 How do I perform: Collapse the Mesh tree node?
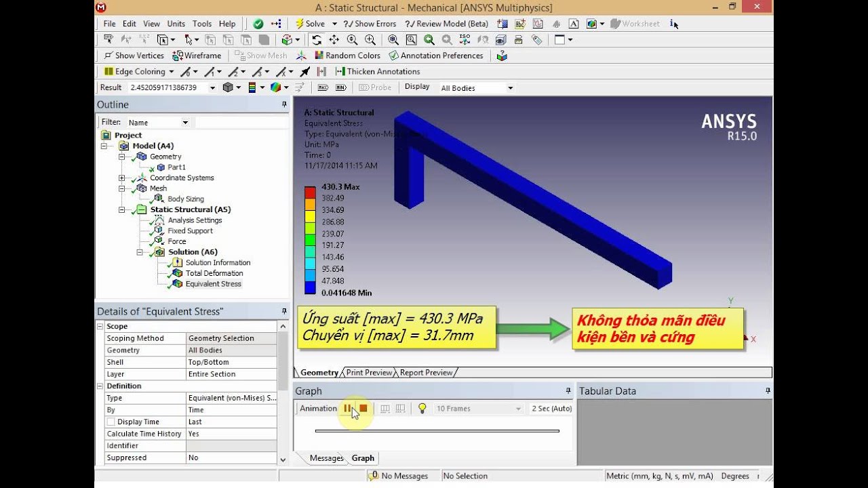coord(122,188)
